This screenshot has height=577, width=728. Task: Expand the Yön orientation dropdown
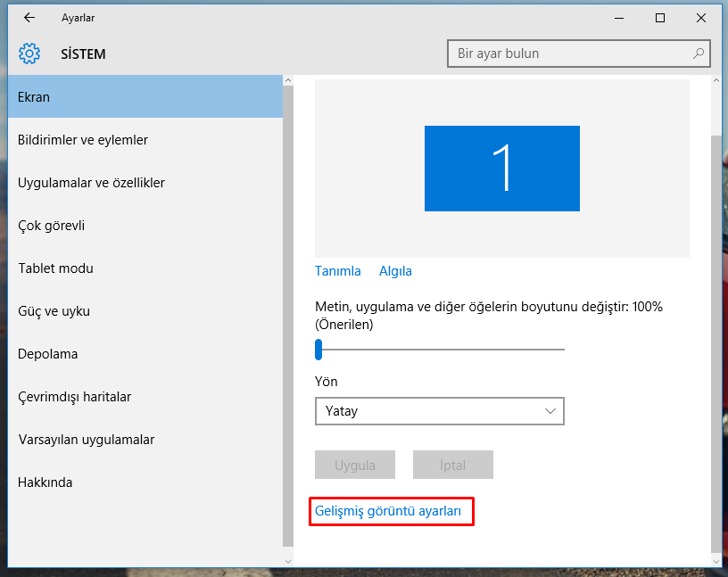[x=439, y=411]
